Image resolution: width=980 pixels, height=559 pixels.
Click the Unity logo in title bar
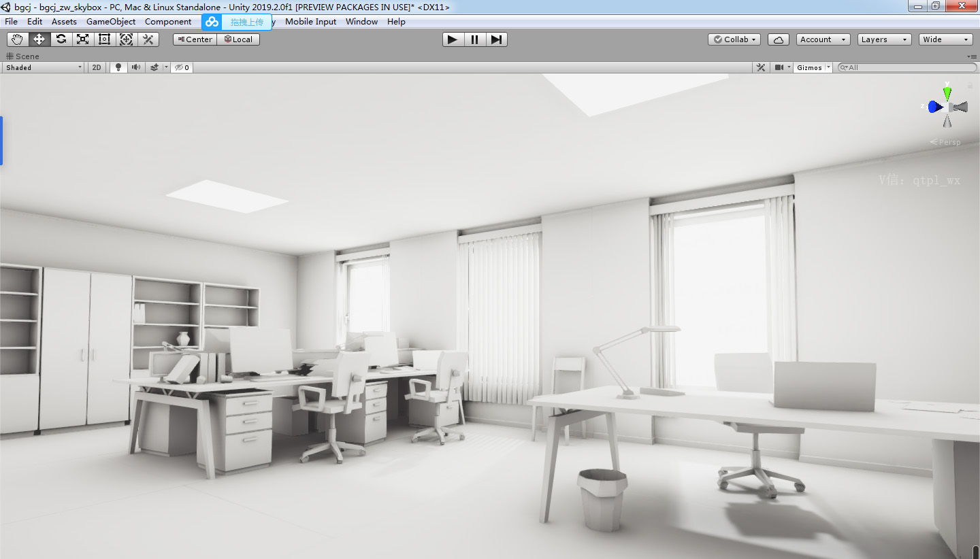7,7
